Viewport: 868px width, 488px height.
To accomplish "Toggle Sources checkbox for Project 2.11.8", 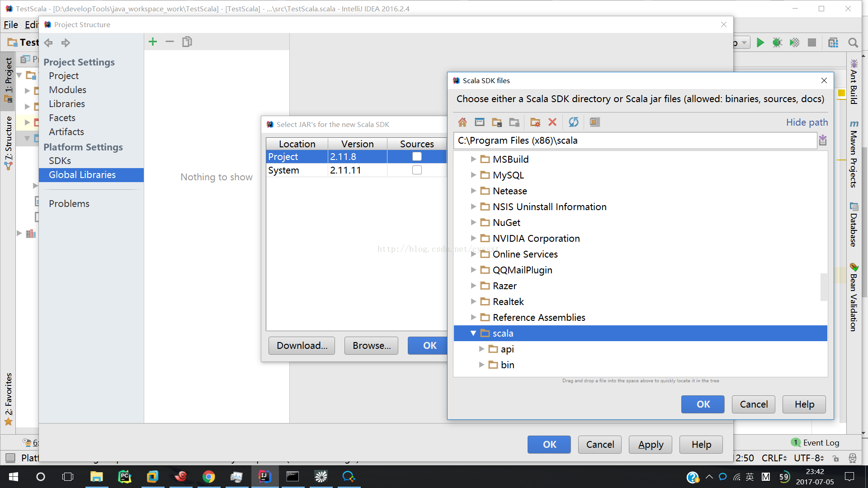I will tap(417, 156).
